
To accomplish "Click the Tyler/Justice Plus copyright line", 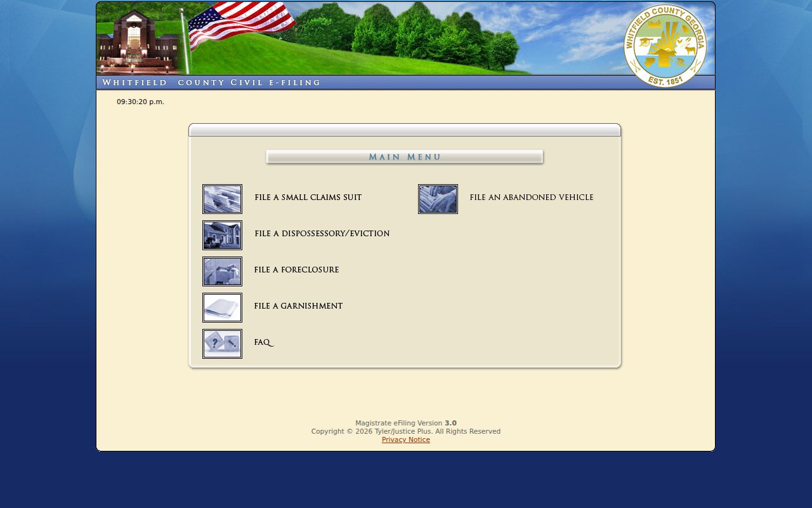I will coord(406,431).
